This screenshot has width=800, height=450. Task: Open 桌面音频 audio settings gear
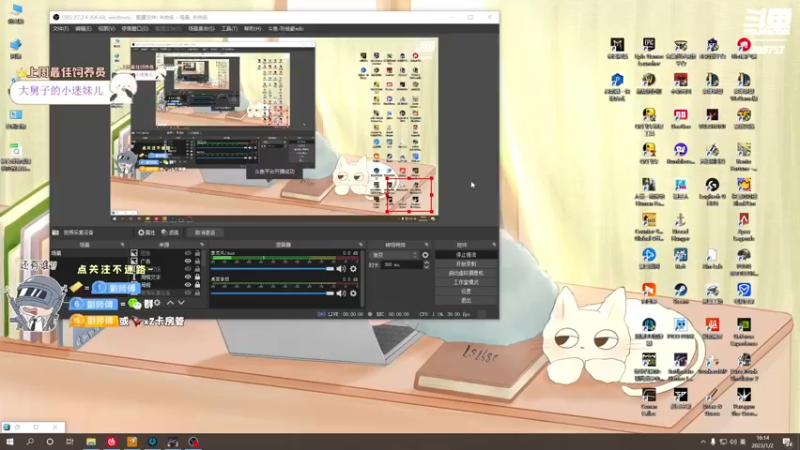click(353, 293)
